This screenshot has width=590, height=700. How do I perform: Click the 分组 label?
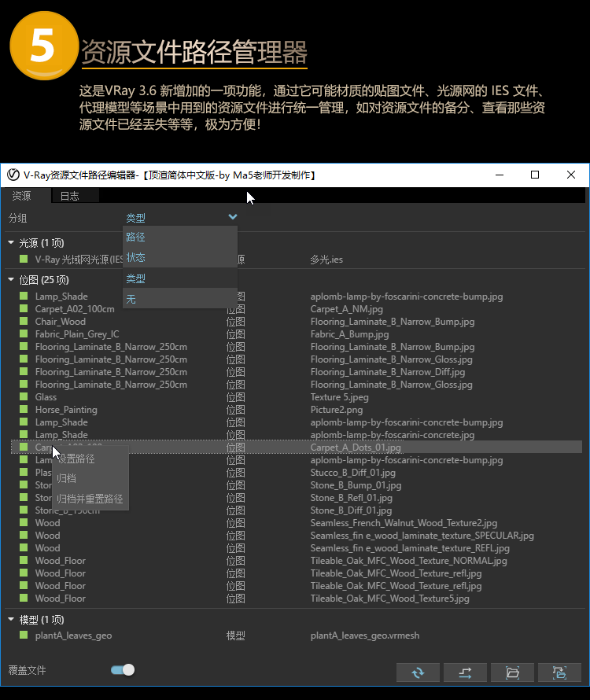point(18,218)
